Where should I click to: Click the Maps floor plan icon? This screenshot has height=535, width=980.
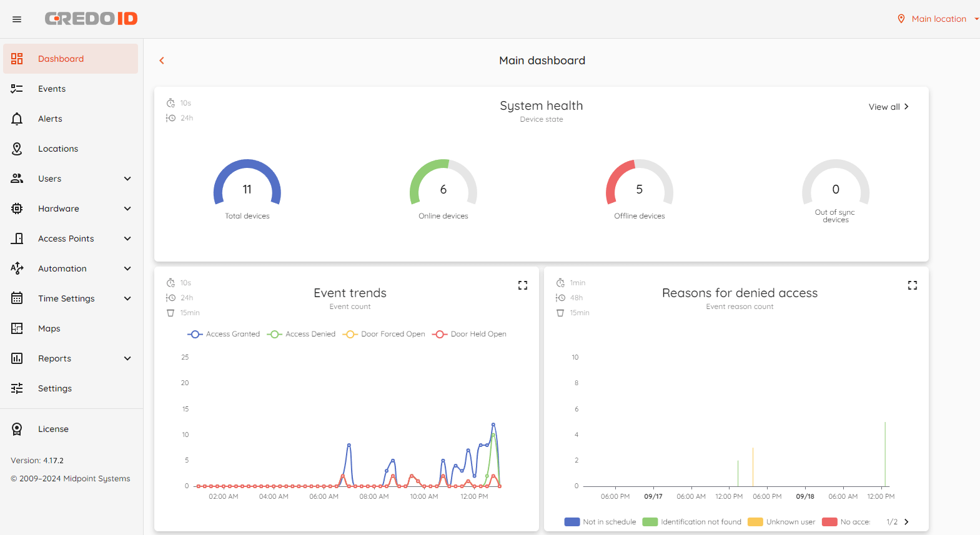(17, 328)
